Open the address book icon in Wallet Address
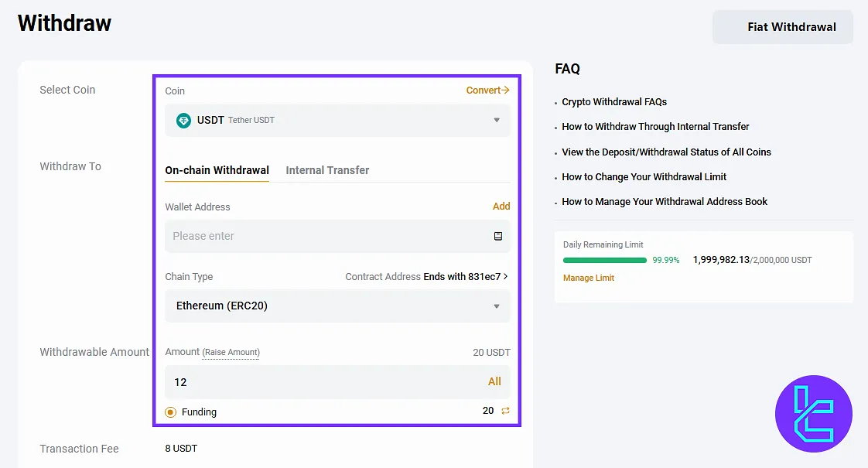The image size is (868, 468). (x=497, y=236)
